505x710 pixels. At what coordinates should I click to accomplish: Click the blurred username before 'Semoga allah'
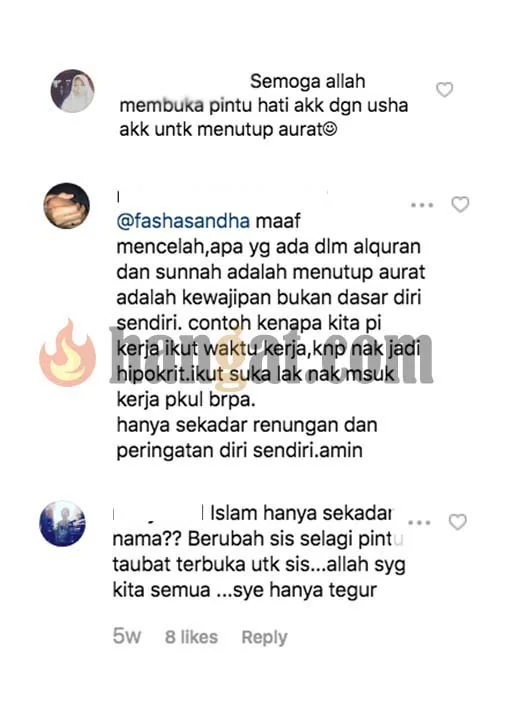183,82
